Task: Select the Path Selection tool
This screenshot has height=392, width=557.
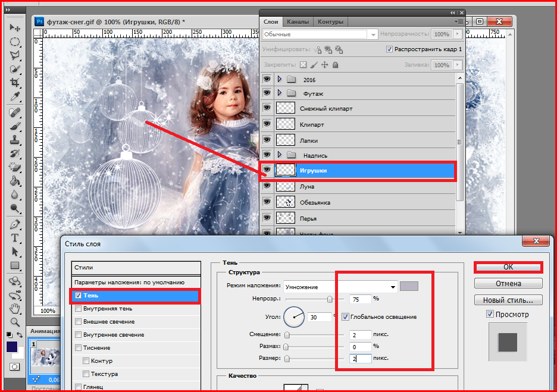Action: point(15,252)
